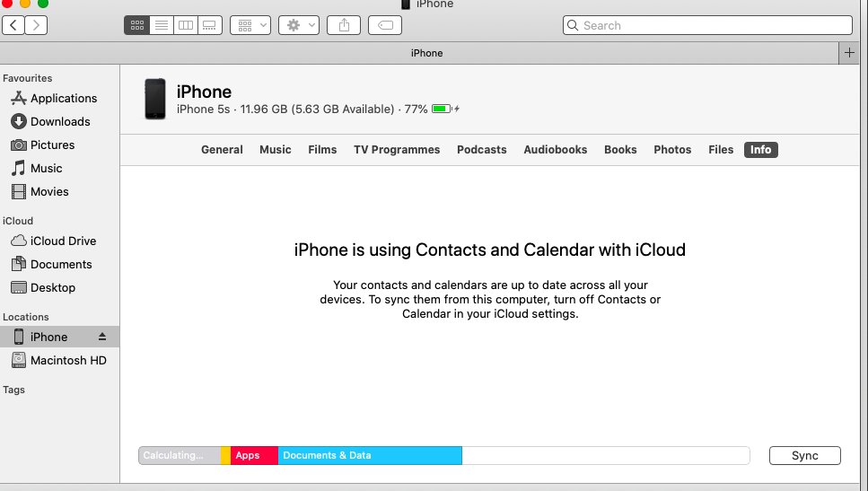Click the iPhone 5s storage details text
Image resolution: width=868 pixels, height=491 pixels.
pyautogui.click(x=302, y=109)
